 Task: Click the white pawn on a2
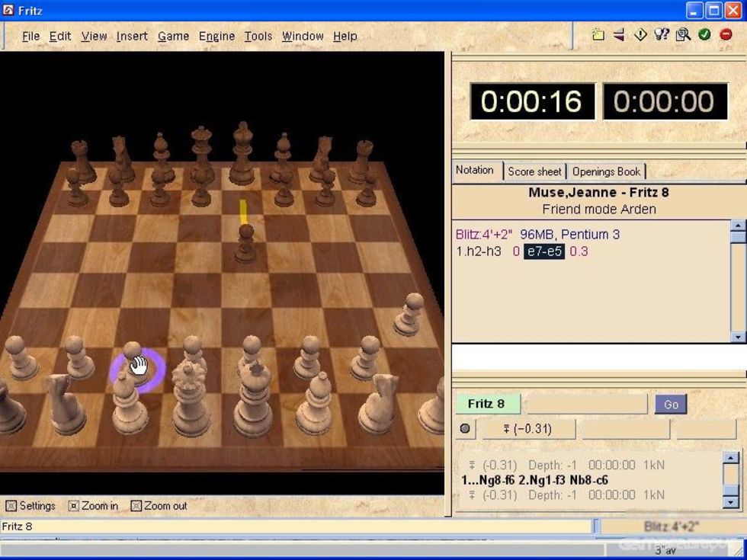pos(20,358)
